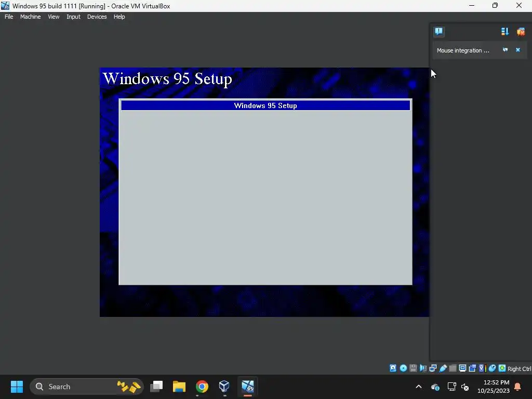Restore down the VirtualBox window
532x399 pixels.
tap(495, 6)
